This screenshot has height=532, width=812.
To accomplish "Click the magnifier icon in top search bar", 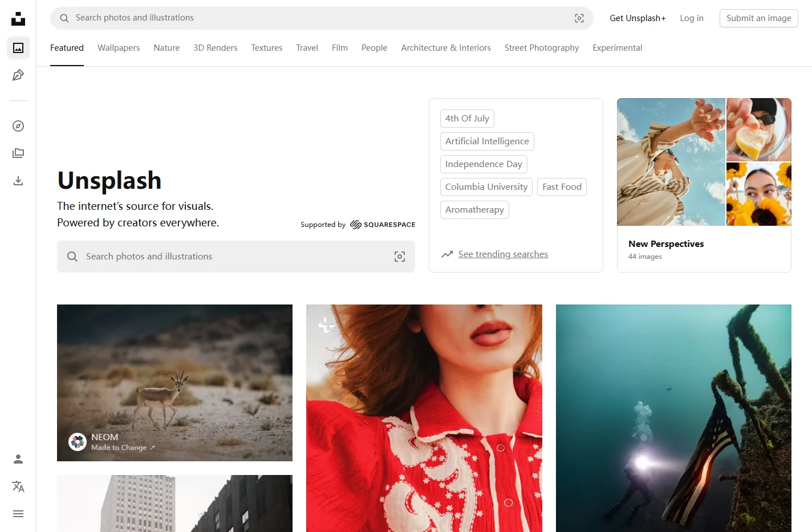I will click(x=64, y=18).
